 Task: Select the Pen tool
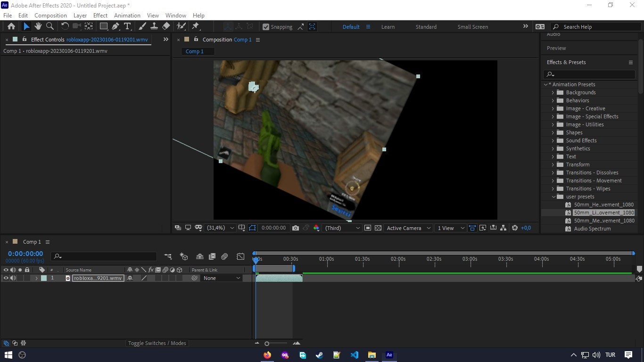pos(116,26)
